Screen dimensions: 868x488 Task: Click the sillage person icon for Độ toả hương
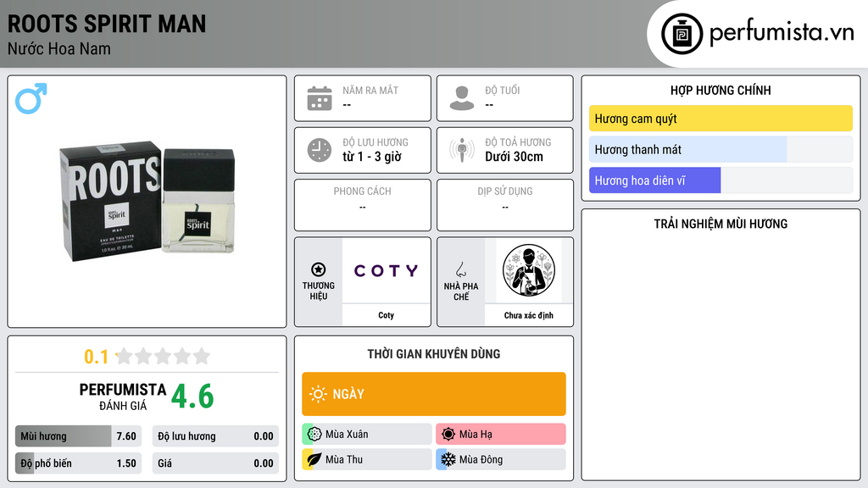pos(462,150)
